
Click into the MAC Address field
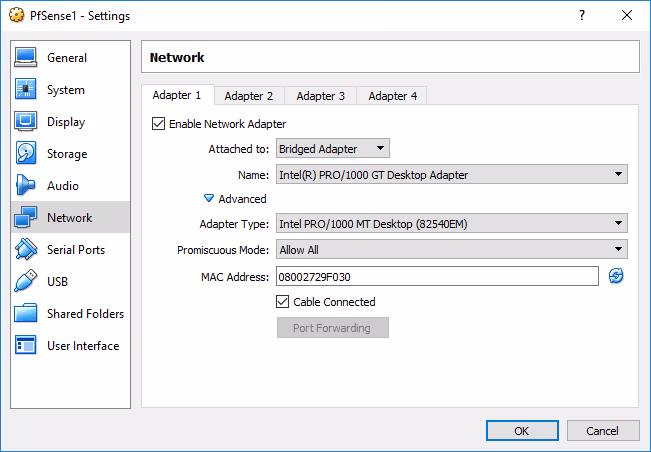tap(436, 276)
